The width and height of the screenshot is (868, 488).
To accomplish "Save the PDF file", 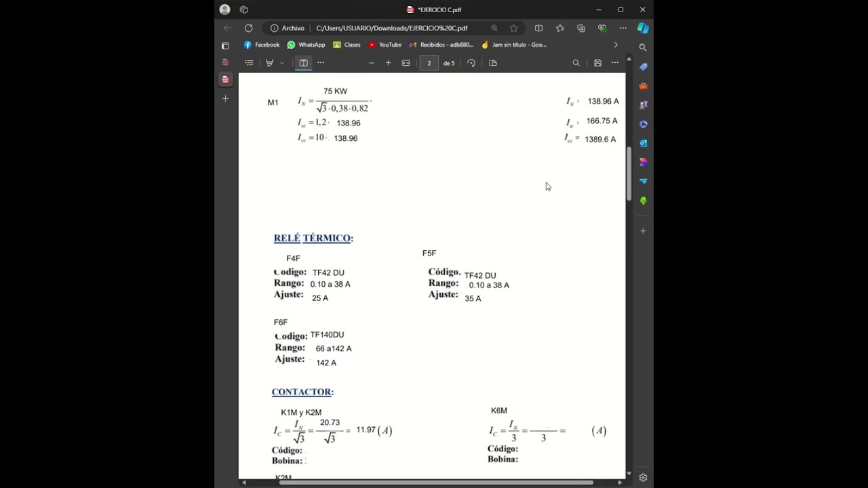I will click(597, 63).
